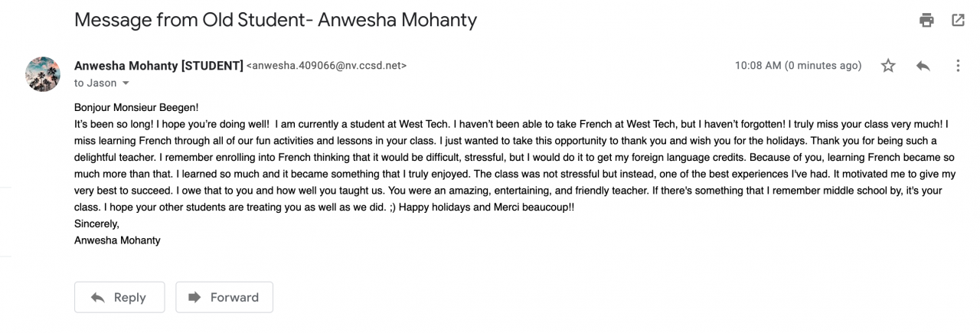The height and width of the screenshot is (333, 980).
Task: Click the "Sincerely," closing line
Action: pyautogui.click(x=96, y=224)
